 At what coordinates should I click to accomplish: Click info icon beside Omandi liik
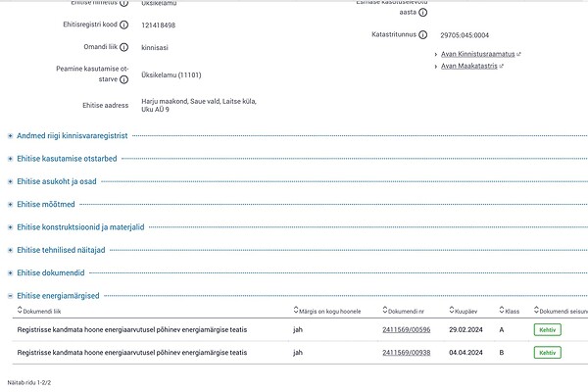click(x=124, y=47)
